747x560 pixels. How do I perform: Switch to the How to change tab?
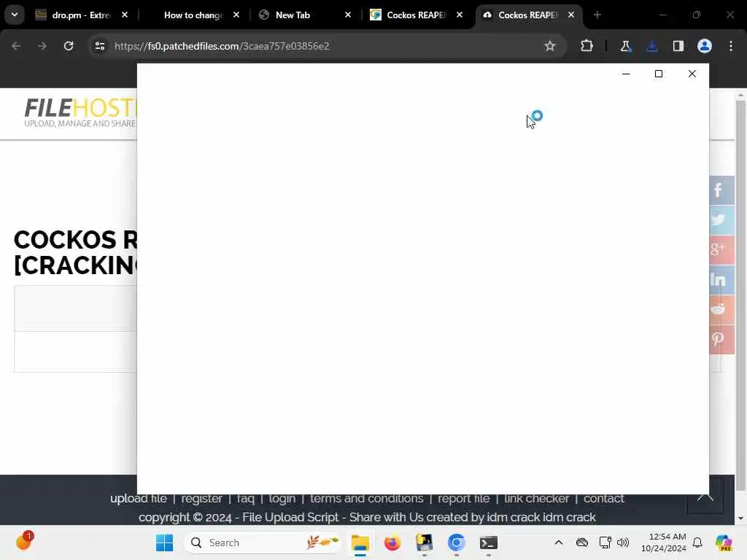[193, 15]
